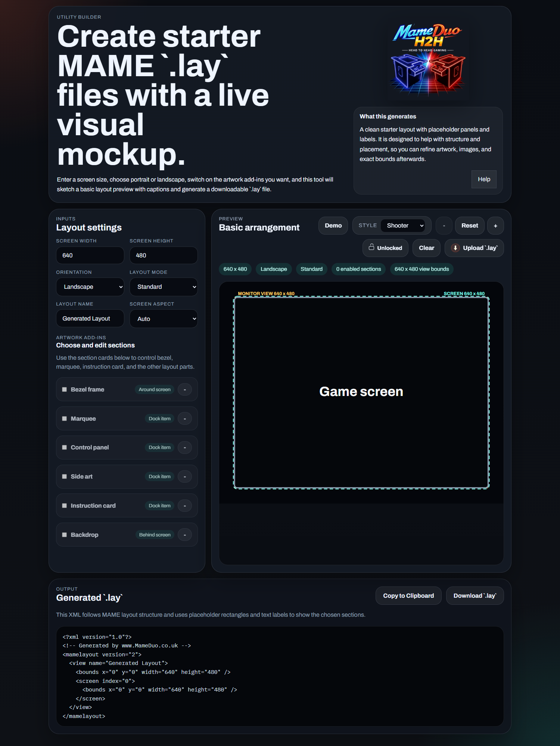This screenshot has width=560, height=746.
Task: Click the 640 x 480 size chip
Action: (x=235, y=269)
